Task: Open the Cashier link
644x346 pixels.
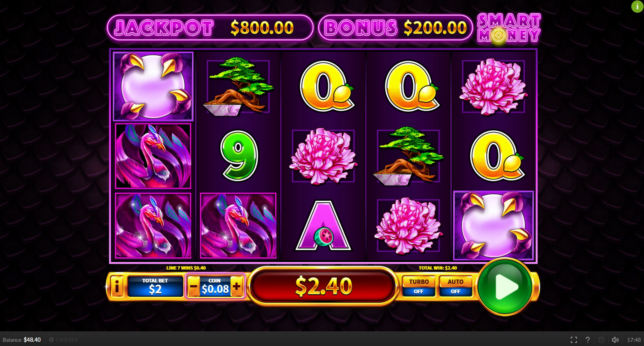Action: [64, 340]
